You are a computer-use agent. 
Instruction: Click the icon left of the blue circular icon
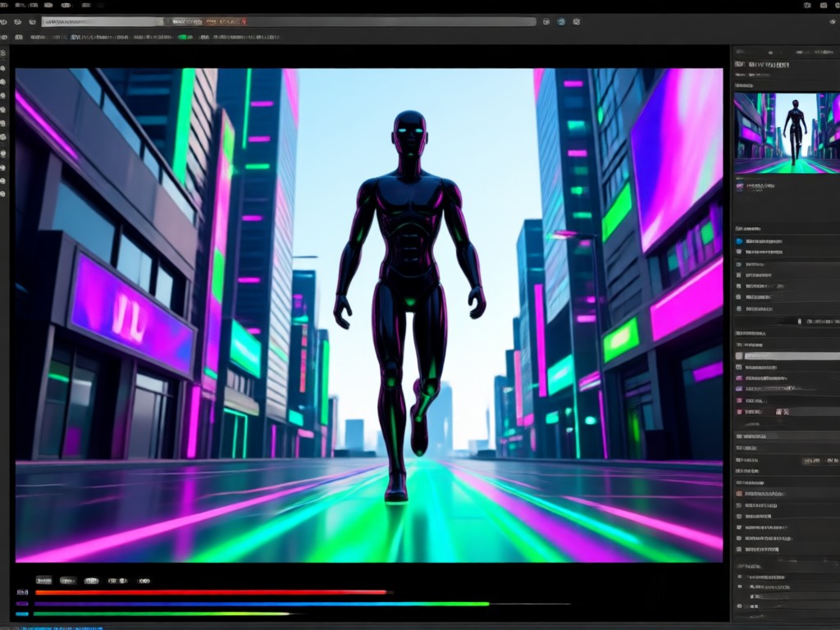[546, 22]
